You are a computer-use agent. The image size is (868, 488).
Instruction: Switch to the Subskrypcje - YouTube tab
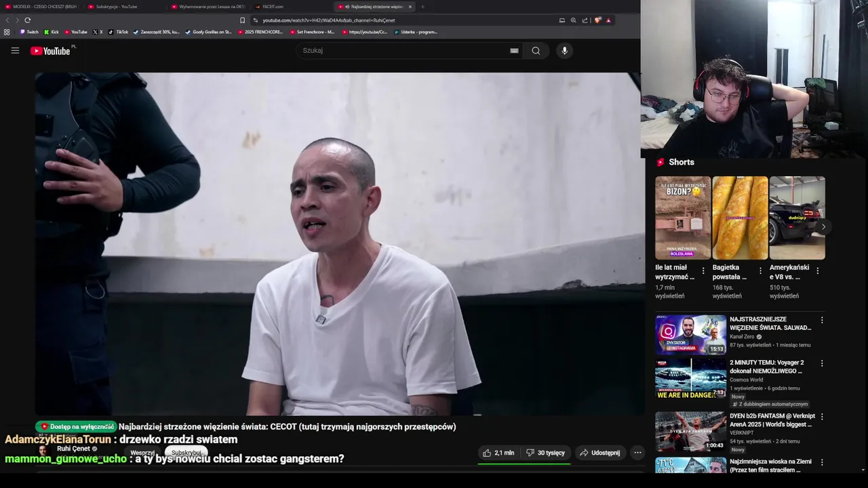pyautogui.click(x=123, y=7)
